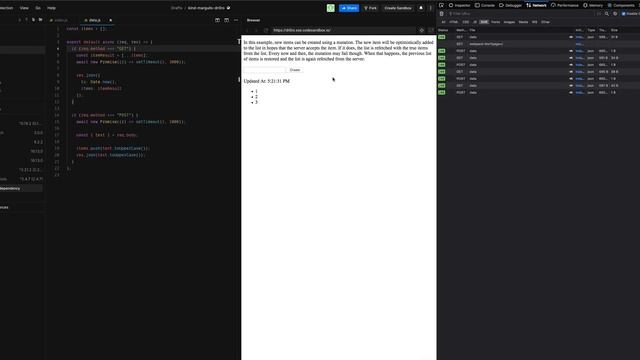Pause network recording icon
Image resolution: width=640 pixels, height=360 pixels.
[599, 13]
